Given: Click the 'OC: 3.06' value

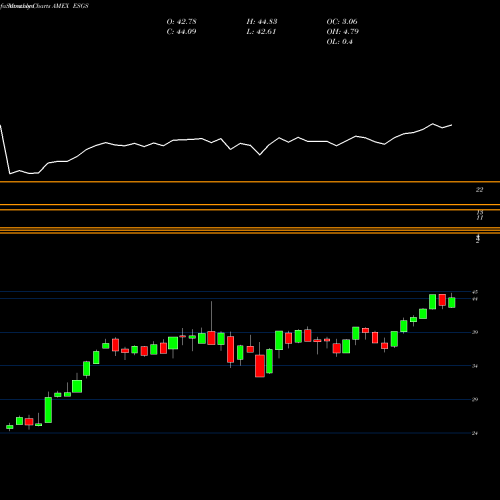Looking at the screenshot, I should (x=342, y=22).
